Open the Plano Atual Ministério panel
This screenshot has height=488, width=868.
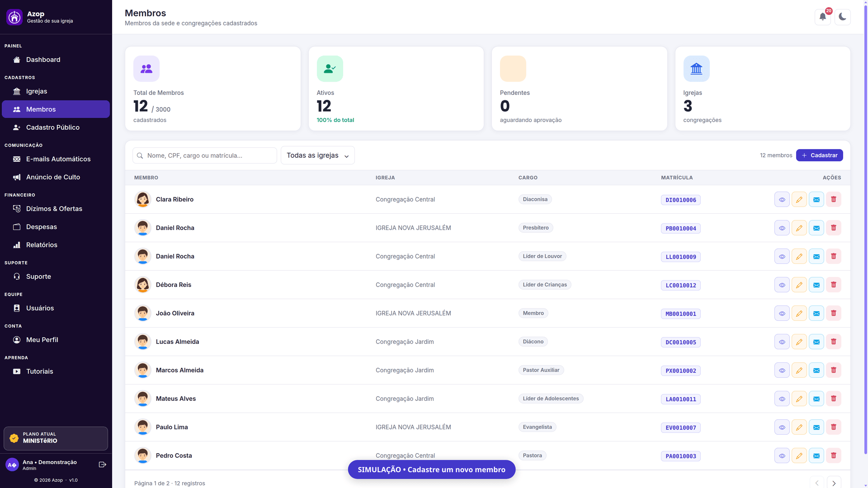(x=56, y=438)
